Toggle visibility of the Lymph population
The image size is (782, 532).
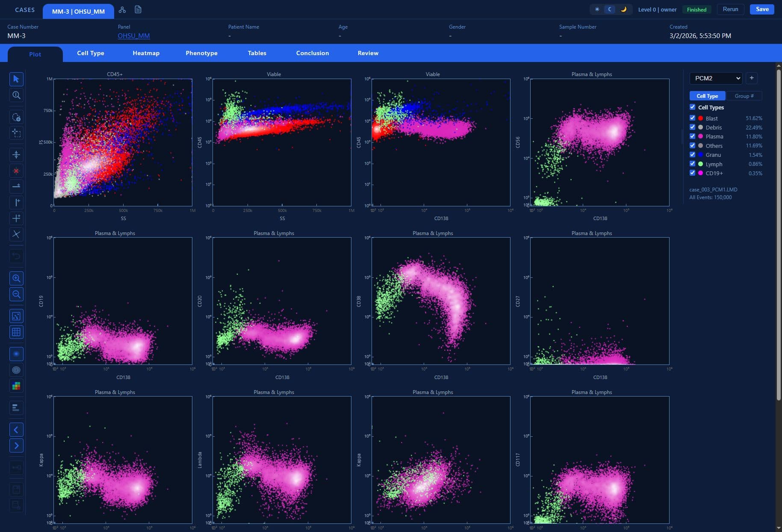pyautogui.click(x=693, y=164)
